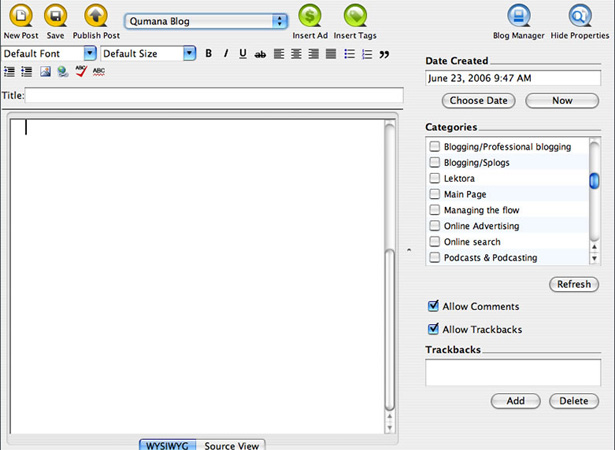Toggle spell check as you type
The image size is (615, 450).
99,71
